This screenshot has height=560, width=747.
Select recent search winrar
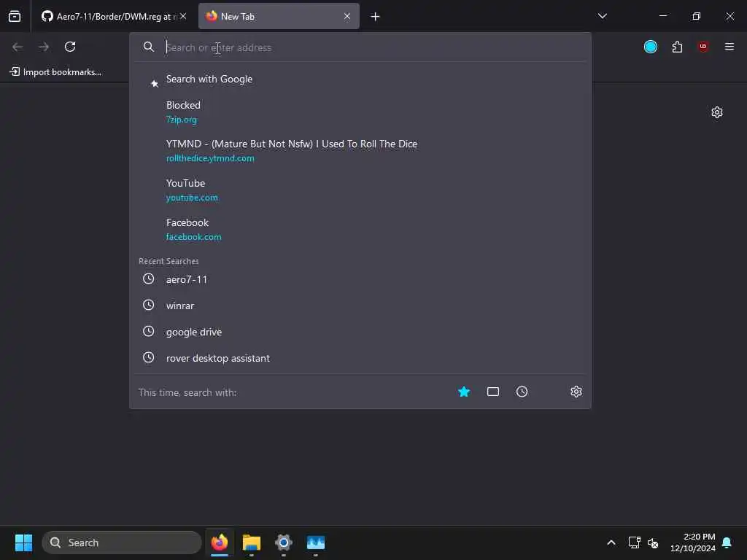pyautogui.click(x=360, y=306)
